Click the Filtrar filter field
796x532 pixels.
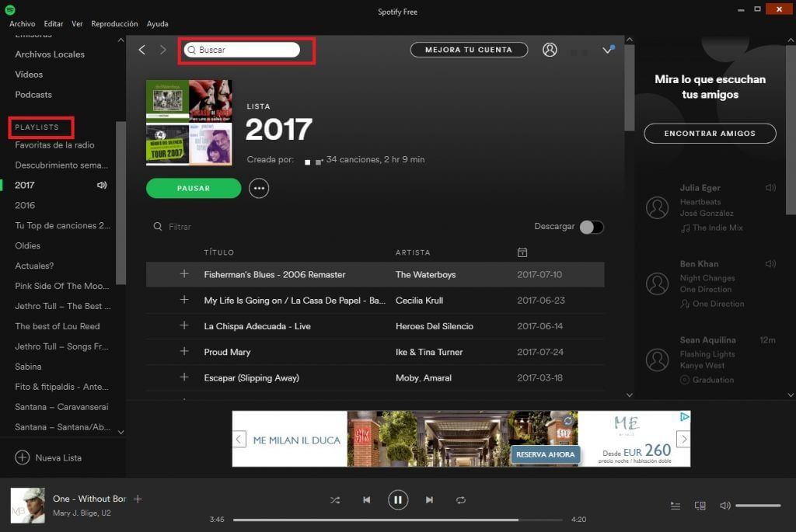coord(180,227)
